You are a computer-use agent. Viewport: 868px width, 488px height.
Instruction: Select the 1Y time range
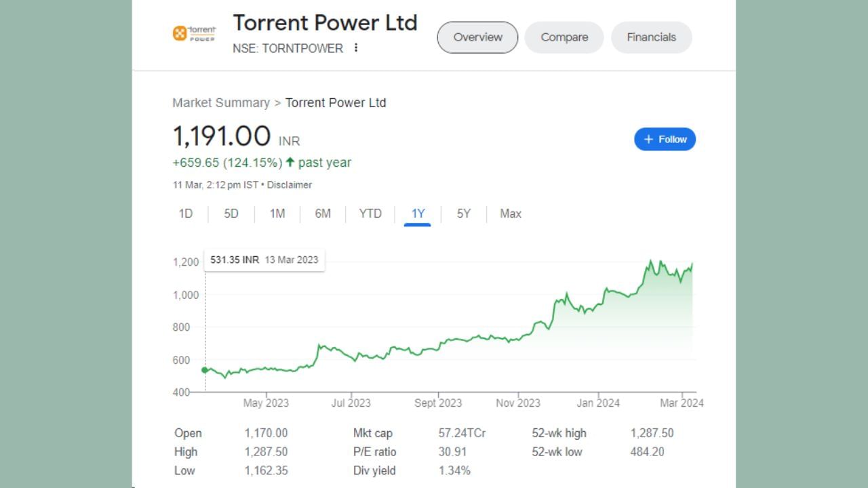(x=418, y=213)
